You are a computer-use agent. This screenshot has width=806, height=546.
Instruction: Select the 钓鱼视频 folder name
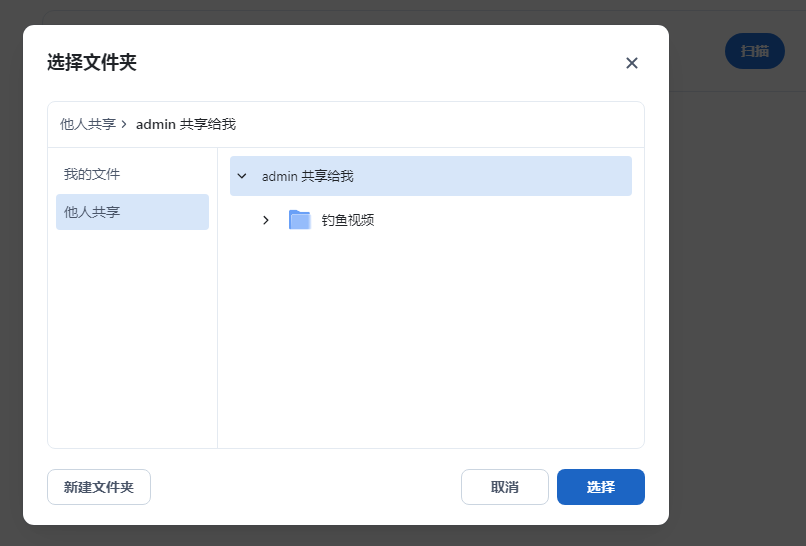point(348,220)
